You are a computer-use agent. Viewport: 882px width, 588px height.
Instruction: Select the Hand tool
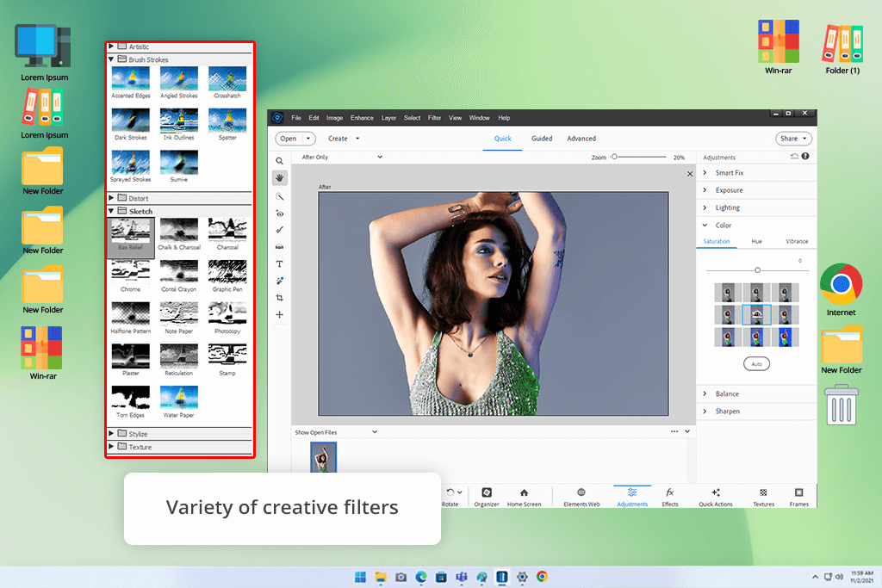pos(279,178)
